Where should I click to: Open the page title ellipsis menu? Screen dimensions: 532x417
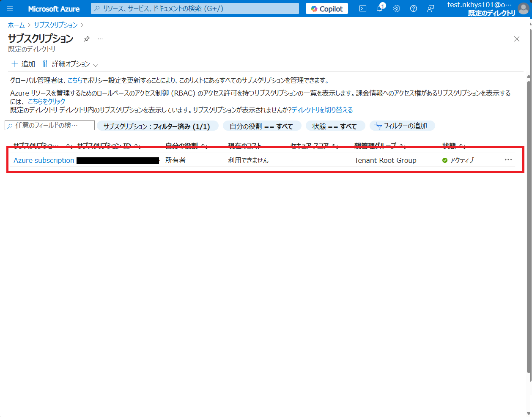pos(100,39)
